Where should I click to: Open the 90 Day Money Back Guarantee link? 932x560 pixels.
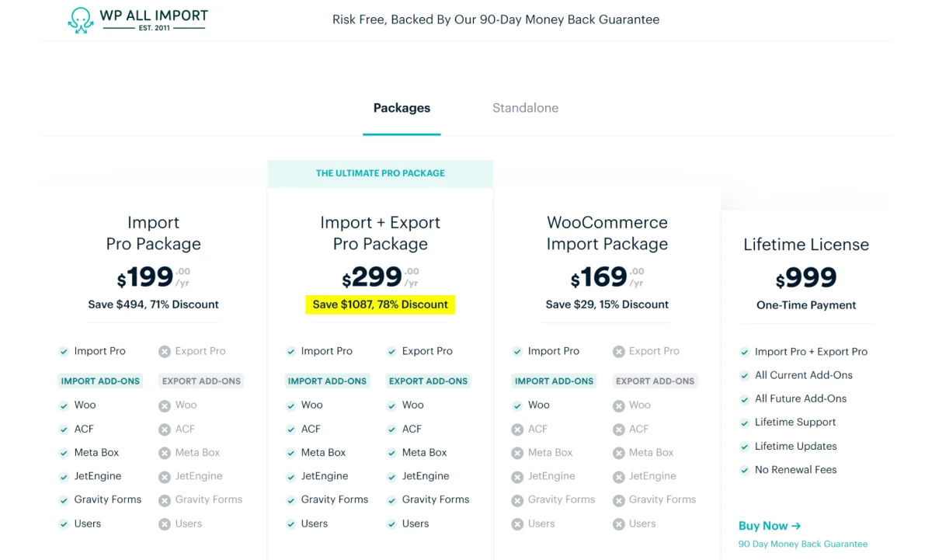tap(803, 544)
